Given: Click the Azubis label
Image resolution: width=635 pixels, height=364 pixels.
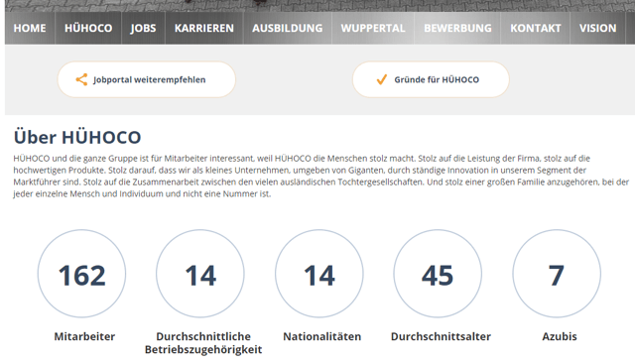Looking at the screenshot, I should (x=560, y=336).
